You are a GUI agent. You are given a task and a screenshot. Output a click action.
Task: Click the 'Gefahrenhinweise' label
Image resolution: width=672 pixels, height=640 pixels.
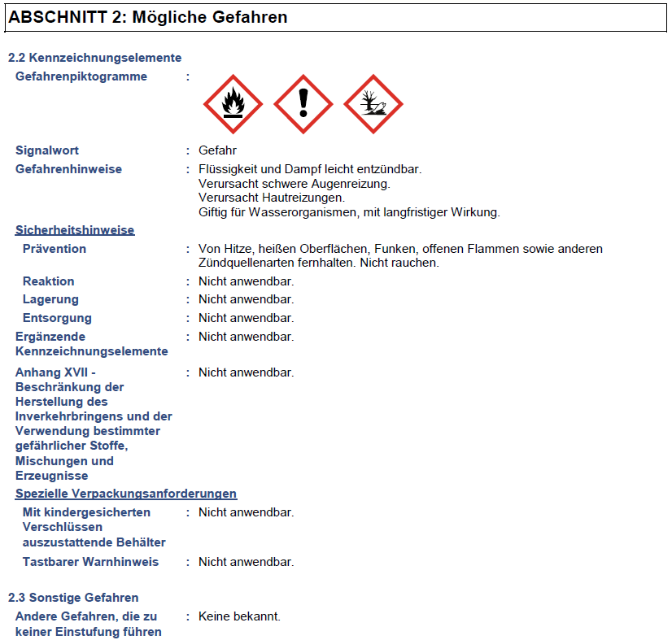[68, 169]
